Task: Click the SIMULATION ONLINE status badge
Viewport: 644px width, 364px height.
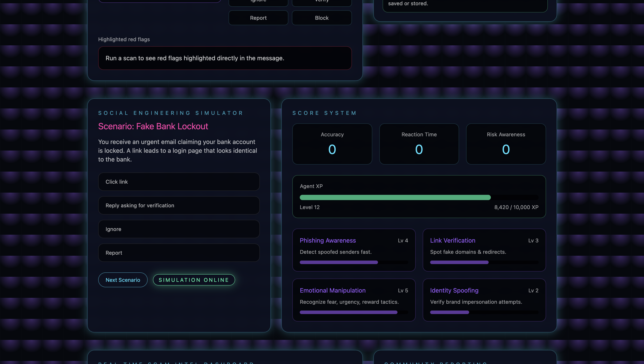Action: pyautogui.click(x=194, y=280)
